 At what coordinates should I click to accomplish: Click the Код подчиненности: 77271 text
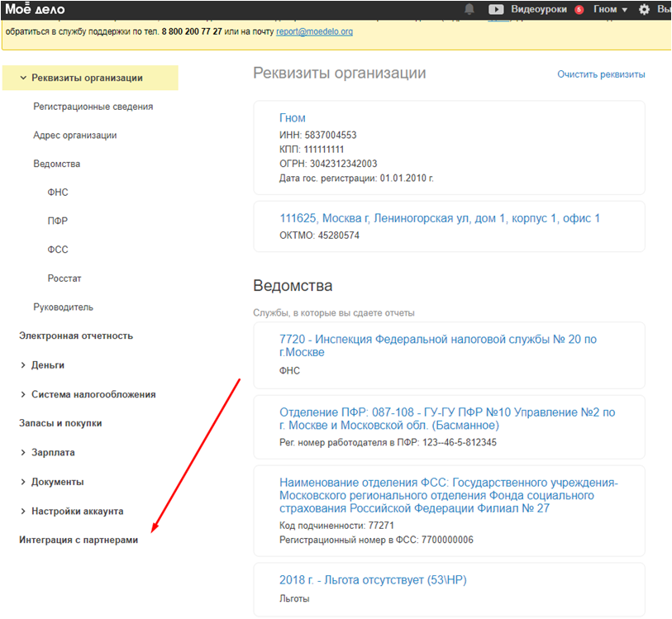click(x=336, y=526)
